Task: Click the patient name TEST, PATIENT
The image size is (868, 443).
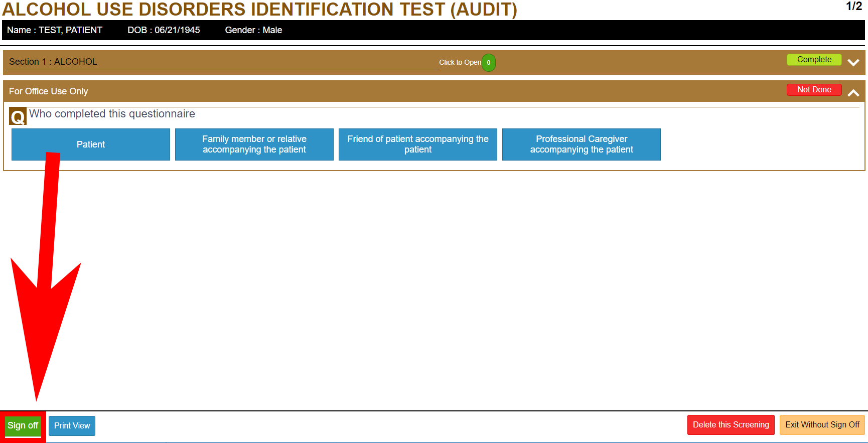Action: [70, 30]
